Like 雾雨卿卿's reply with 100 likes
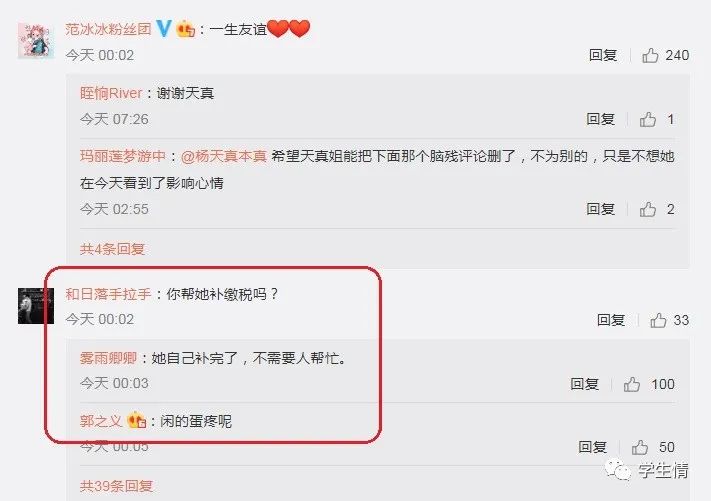This screenshot has height=501, width=711. pyautogui.click(x=632, y=384)
